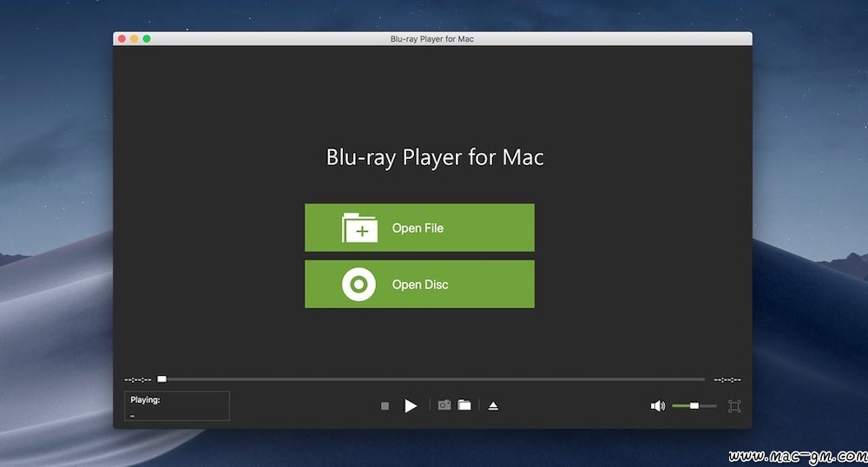Viewport: 868px width, 467px height.
Task: Mute audio via the speaker icon
Action: [x=658, y=406]
